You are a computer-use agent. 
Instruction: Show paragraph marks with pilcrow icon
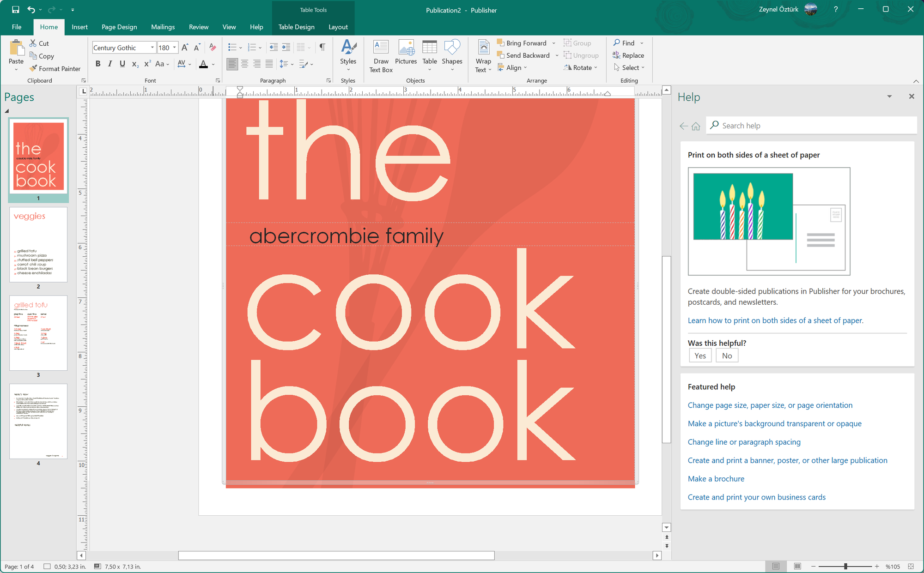pos(322,47)
